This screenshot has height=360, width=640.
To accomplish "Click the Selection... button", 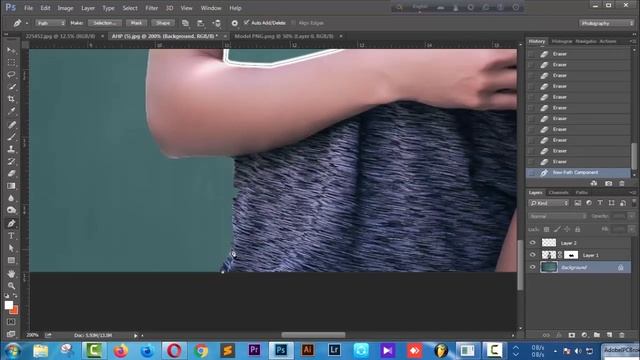I will [x=105, y=23].
